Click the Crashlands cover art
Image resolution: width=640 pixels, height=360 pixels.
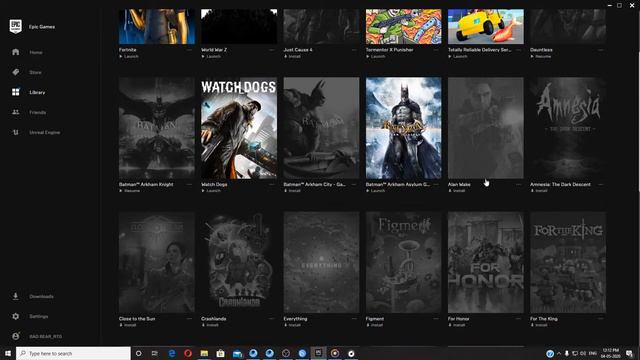[239, 262]
